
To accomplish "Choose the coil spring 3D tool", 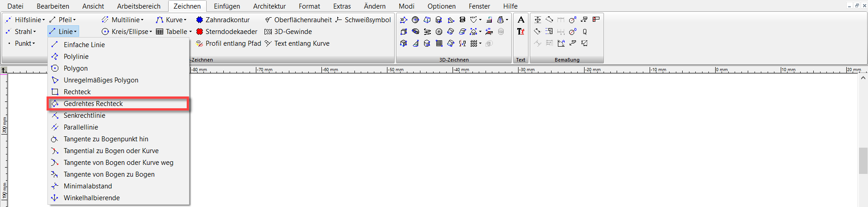I will [x=462, y=19].
